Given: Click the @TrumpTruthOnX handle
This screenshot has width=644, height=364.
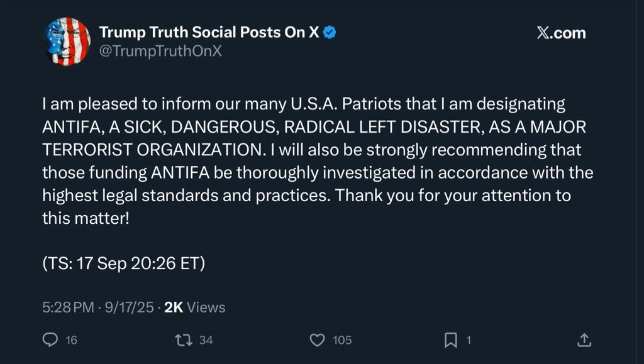Looking at the screenshot, I should click(x=160, y=52).
